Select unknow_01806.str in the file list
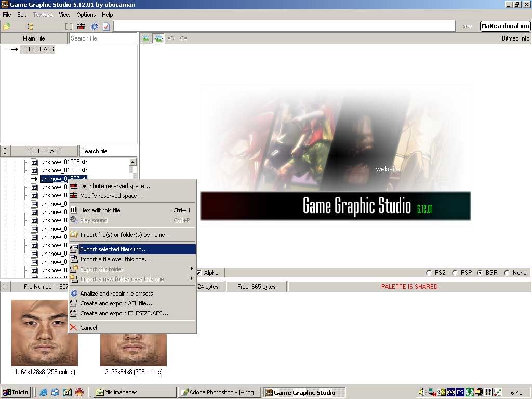This screenshot has height=399, width=532. coord(64,170)
